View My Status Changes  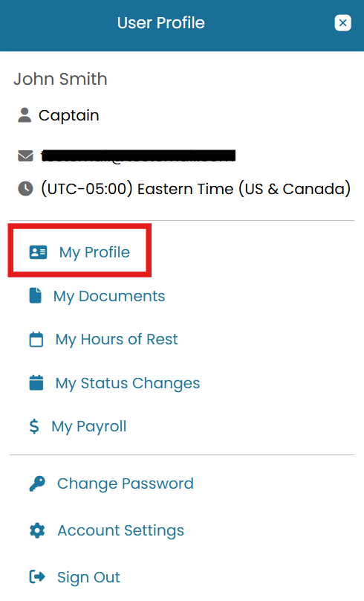128,383
